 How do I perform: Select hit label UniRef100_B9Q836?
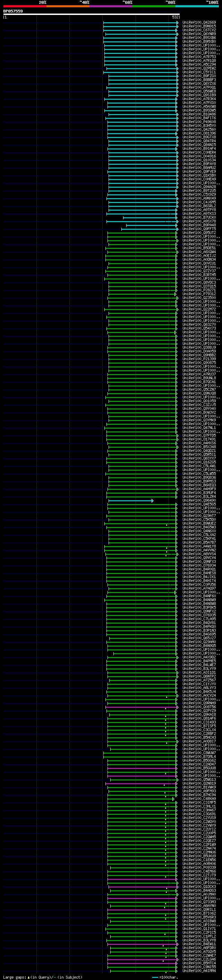[199, 477]
